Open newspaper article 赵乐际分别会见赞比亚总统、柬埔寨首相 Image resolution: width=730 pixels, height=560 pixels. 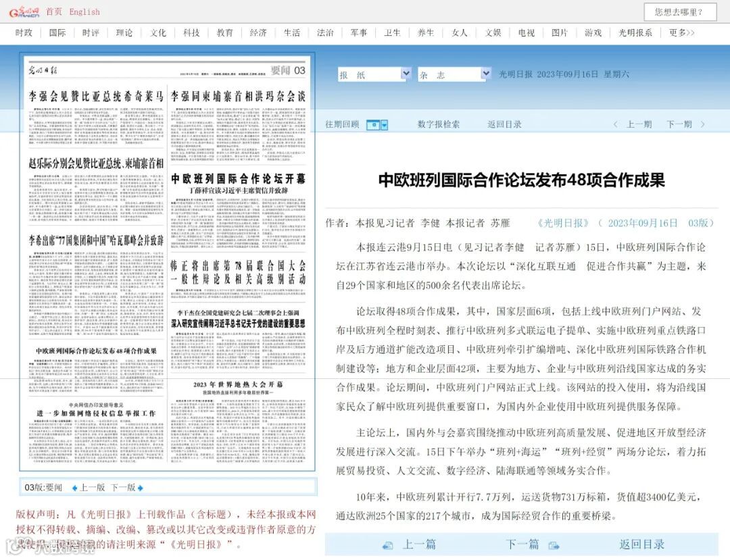[x=96, y=163]
